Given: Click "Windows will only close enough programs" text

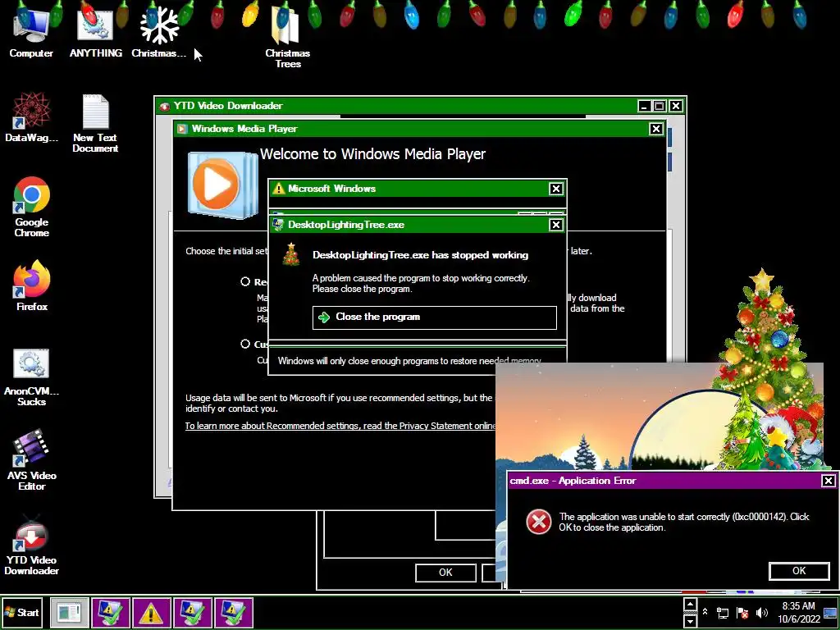Looking at the screenshot, I should (409, 361).
